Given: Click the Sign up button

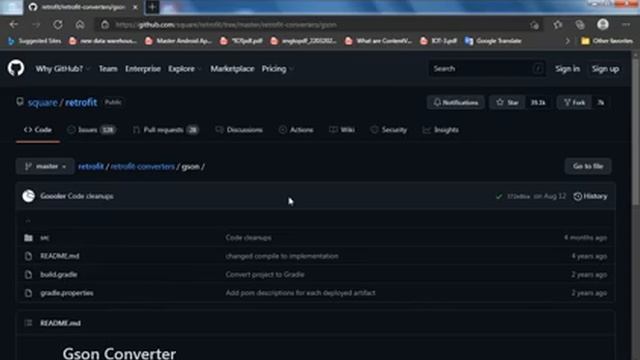Looking at the screenshot, I should tap(605, 69).
